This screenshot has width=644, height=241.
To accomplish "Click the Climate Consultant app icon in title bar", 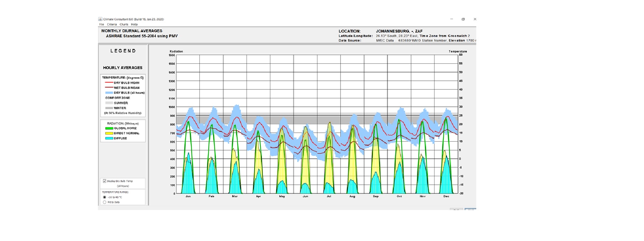I will click(x=100, y=19).
